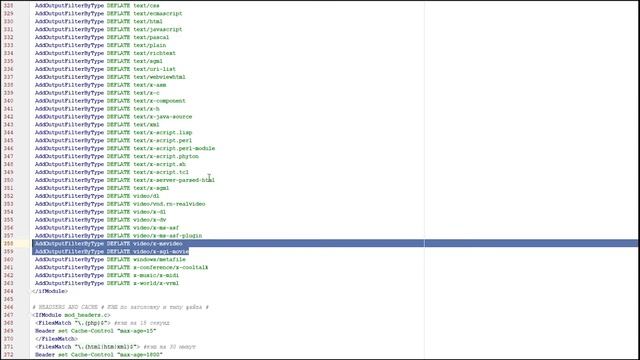Click line number 358 in the gutter
640x360 pixels.
click(x=9, y=244)
